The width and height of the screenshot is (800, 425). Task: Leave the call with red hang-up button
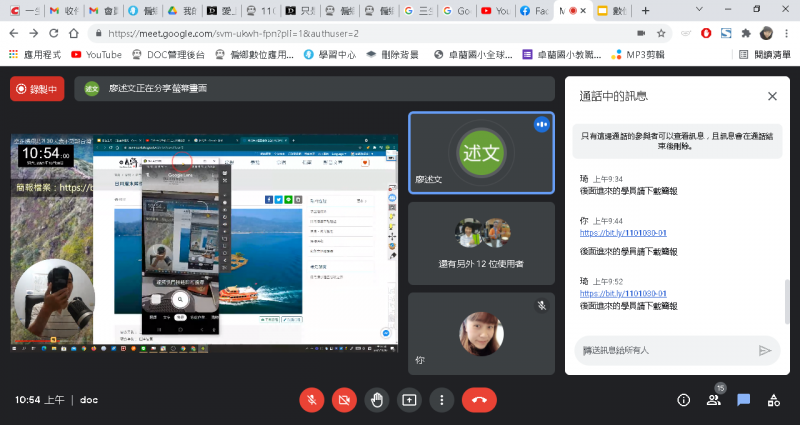[x=479, y=400]
